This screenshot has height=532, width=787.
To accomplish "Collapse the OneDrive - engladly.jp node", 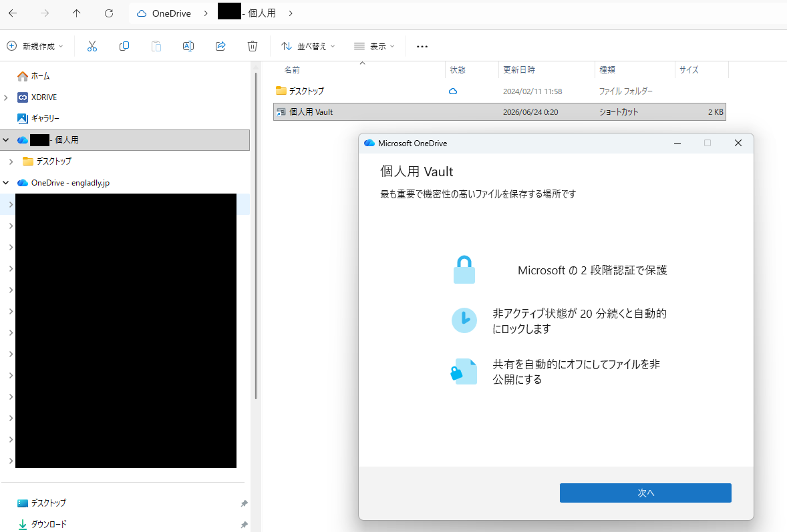I will (6, 182).
